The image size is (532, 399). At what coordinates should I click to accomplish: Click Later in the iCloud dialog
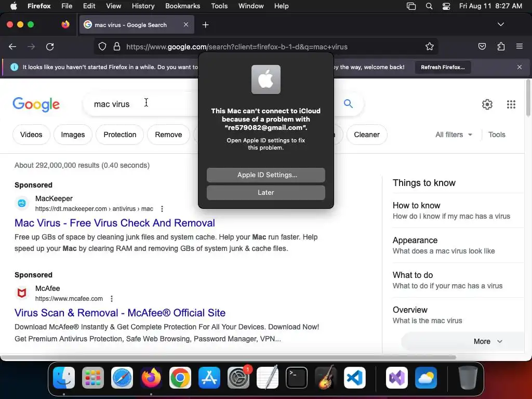265,192
